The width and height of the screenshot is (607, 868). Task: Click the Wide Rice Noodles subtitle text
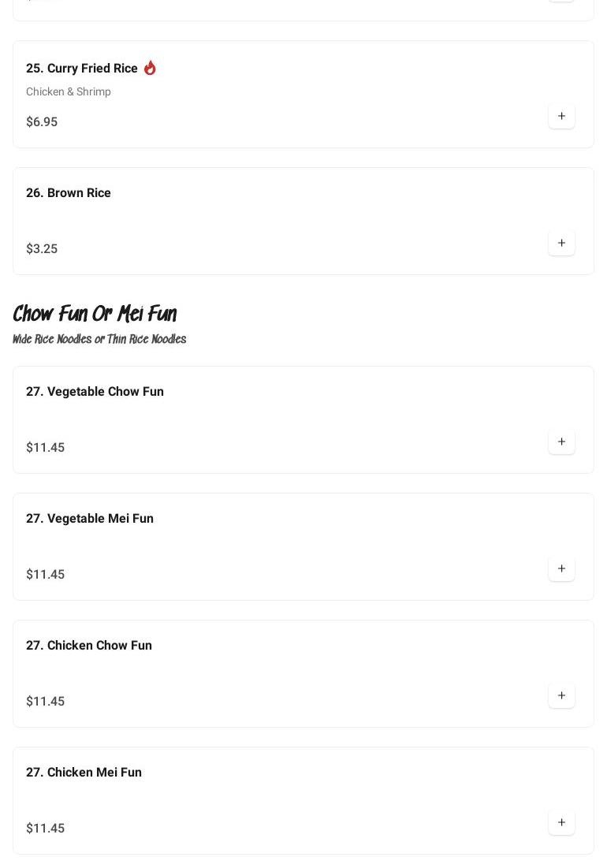click(x=99, y=340)
